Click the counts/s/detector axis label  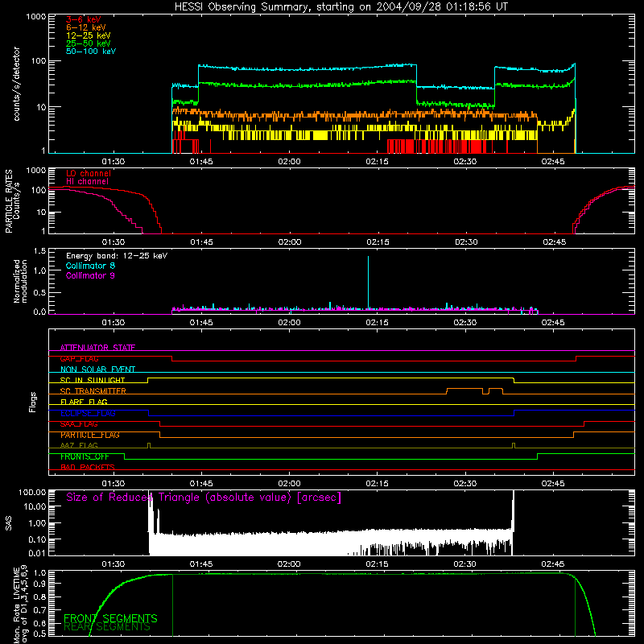click(x=16, y=84)
